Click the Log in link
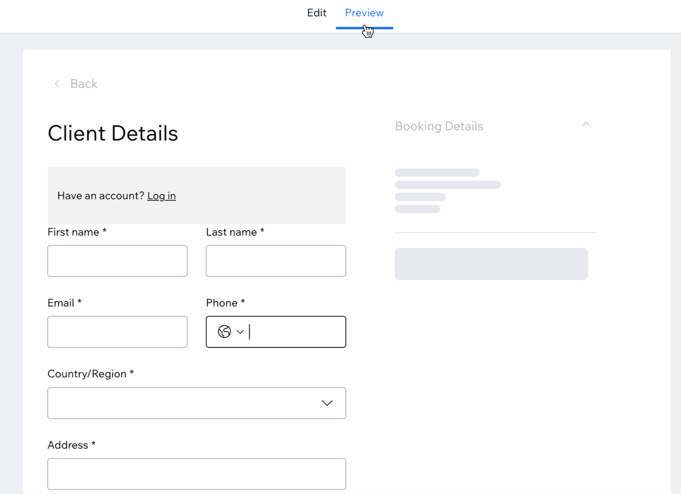The height and width of the screenshot is (494, 681). click(x=161, y=196)
